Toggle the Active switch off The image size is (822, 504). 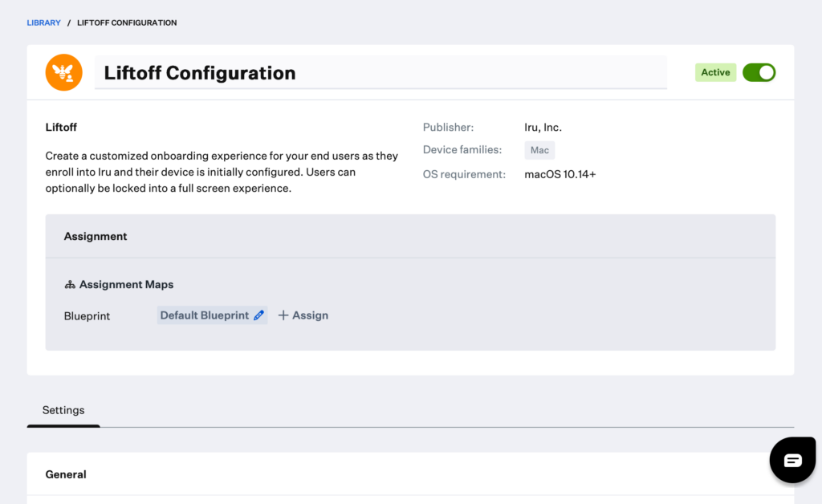coord(759,72)
